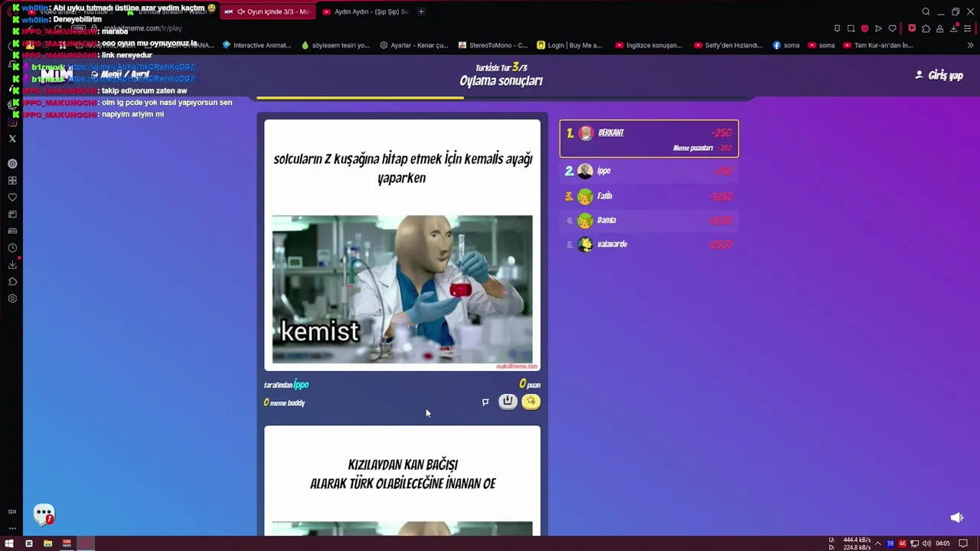The width and height of the screenshot is (980, 551).
Task: Open the X (Twitter) sidebar panel
Action: coord(12,139)
